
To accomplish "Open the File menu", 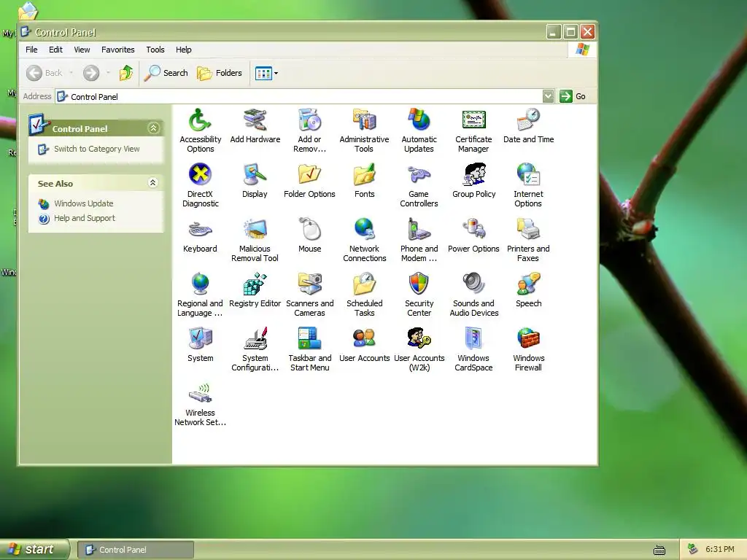I will click(x=31, y=50).
